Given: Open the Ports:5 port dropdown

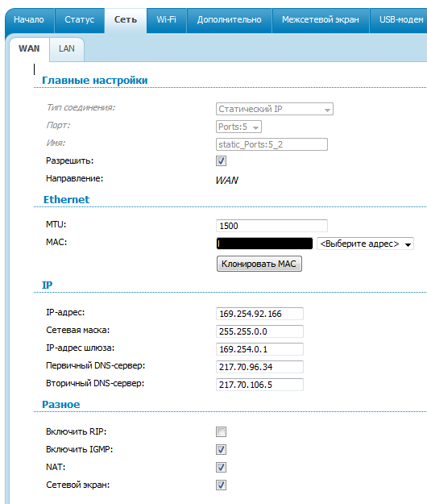Looking at the screenshot, I should point(238,127).
